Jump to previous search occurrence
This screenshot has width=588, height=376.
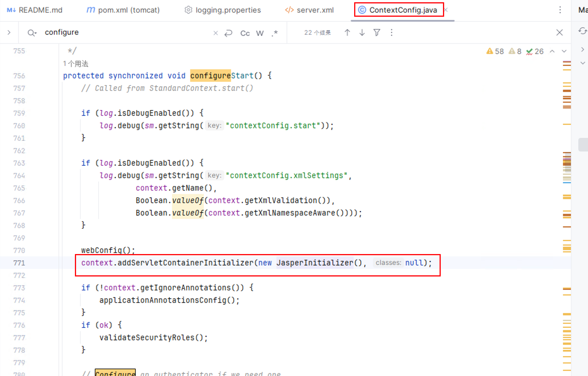pos(347,33)
